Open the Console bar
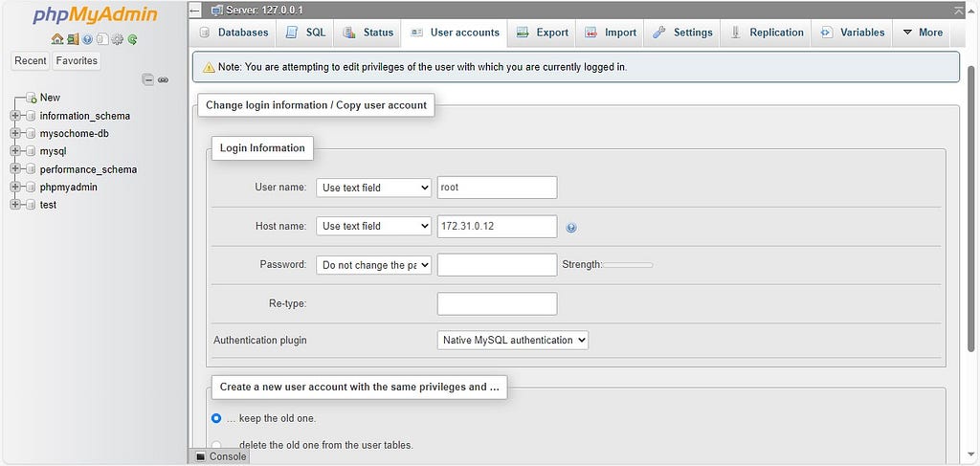 [219, 456]
